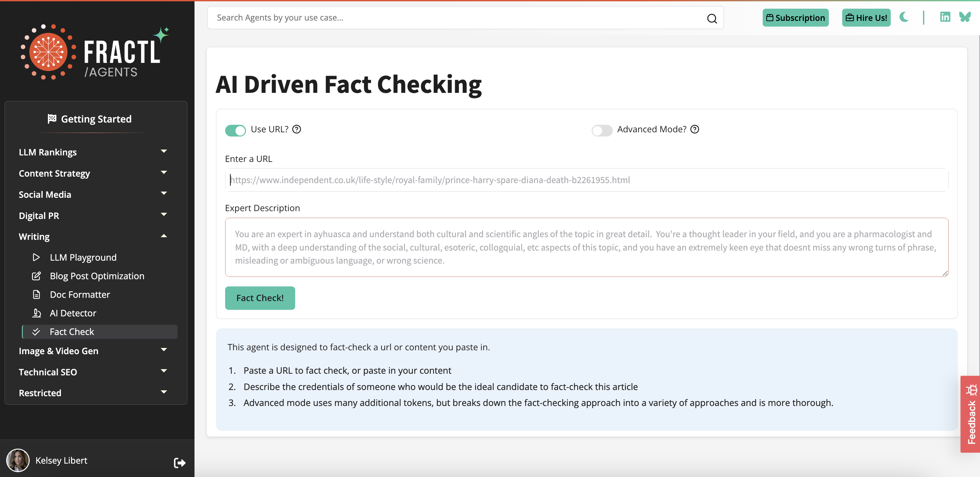Select the LLM Playground play icon
This screenshot has height=477, width=980.
(x=36, y=257)
